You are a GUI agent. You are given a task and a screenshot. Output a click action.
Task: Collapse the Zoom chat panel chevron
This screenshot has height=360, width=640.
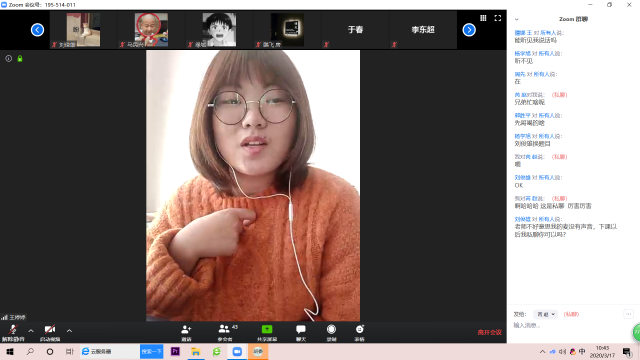coord(517,19)
